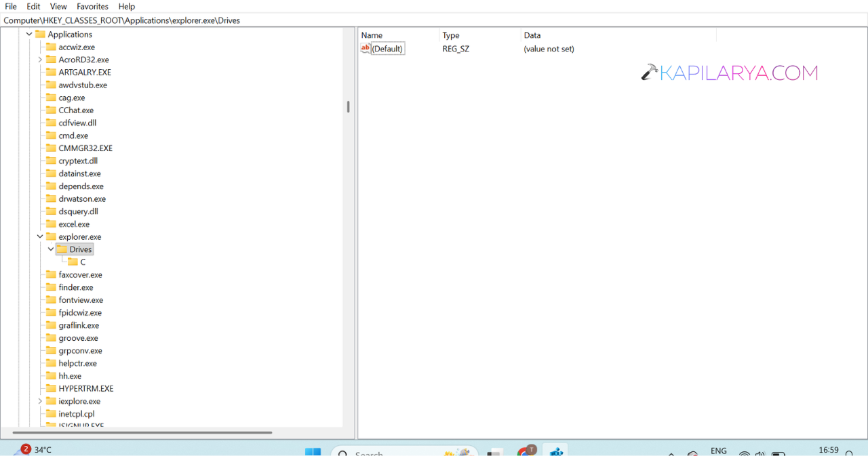Open the Help menu
The image size is (868, 456).
click(127, 6)
